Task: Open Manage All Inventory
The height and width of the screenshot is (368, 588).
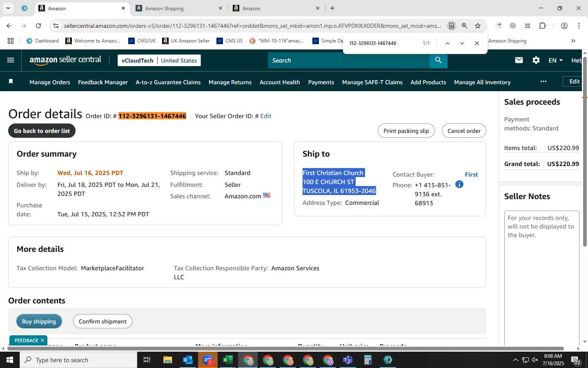Action: (482, 82)
